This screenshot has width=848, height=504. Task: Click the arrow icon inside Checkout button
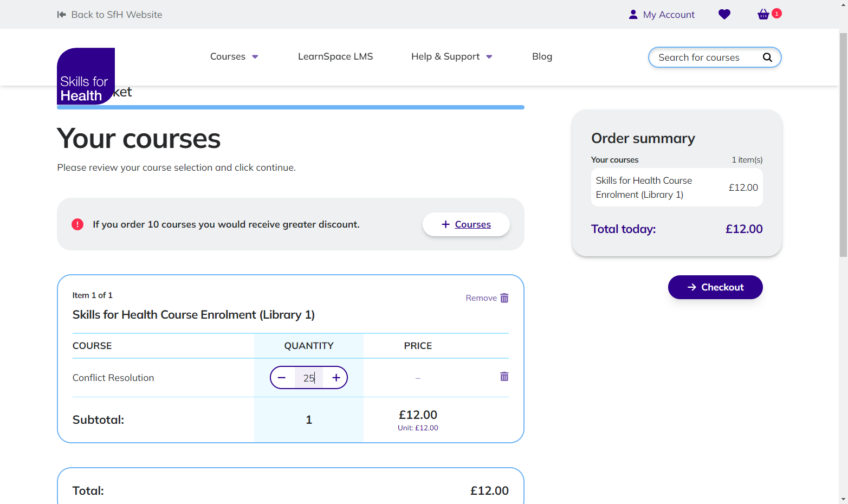point(692,287)
